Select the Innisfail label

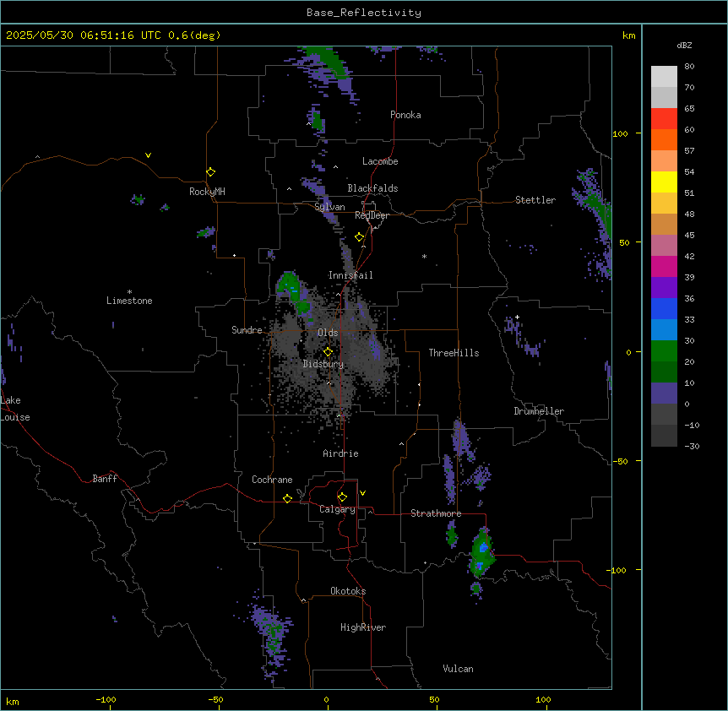pyautogui.click(x=350, y=275)
